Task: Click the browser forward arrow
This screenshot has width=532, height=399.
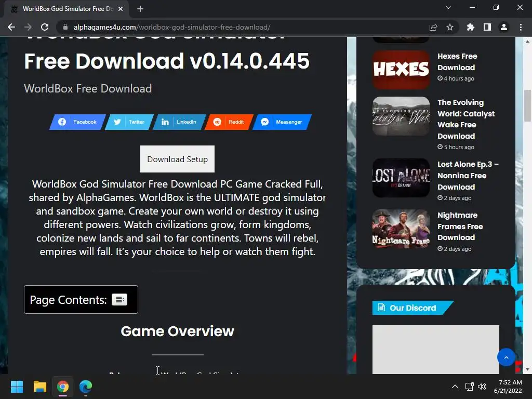Action: tap(28, 27)
